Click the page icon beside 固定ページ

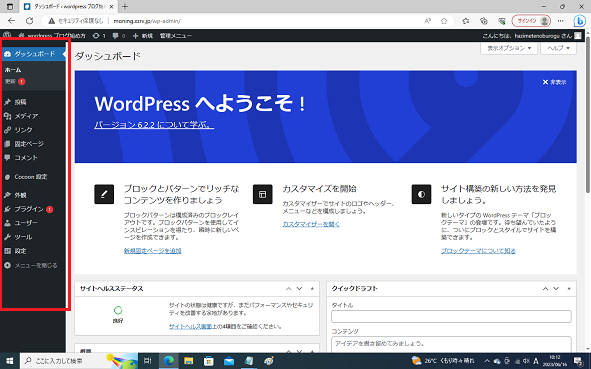click(7, 144)
